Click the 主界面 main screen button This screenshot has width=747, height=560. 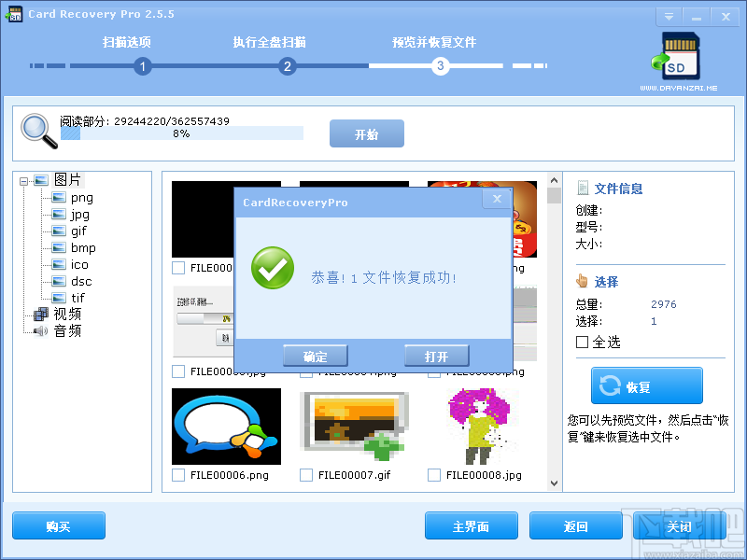(x=472, y=525)
